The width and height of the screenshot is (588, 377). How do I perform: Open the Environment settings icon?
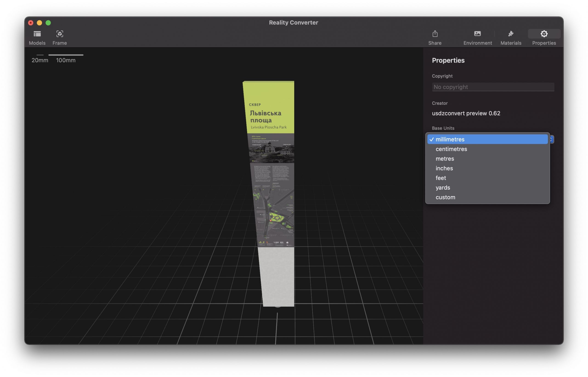click(477, 34)
